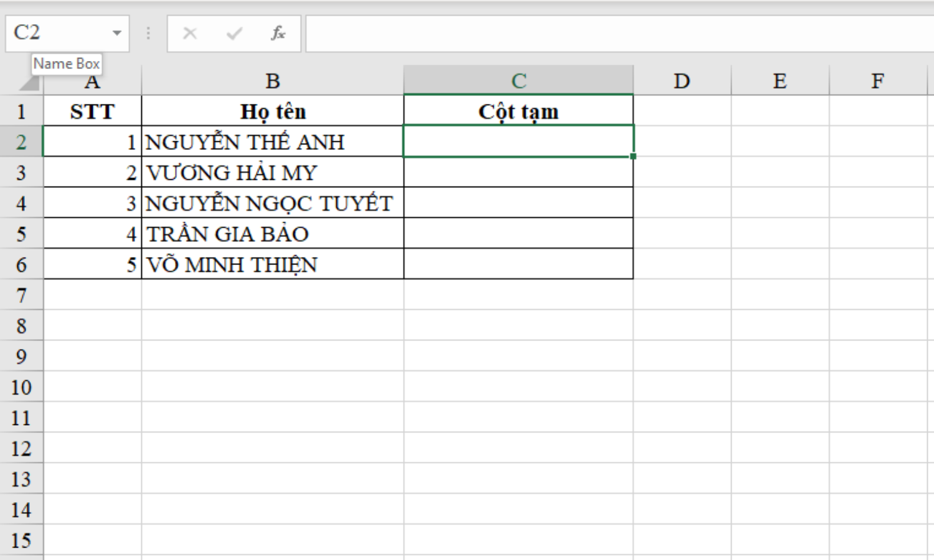Select the cell containing NGUYỄN THẾ ANH
This screenshot has width=934, height=560.
coord(273,141)
